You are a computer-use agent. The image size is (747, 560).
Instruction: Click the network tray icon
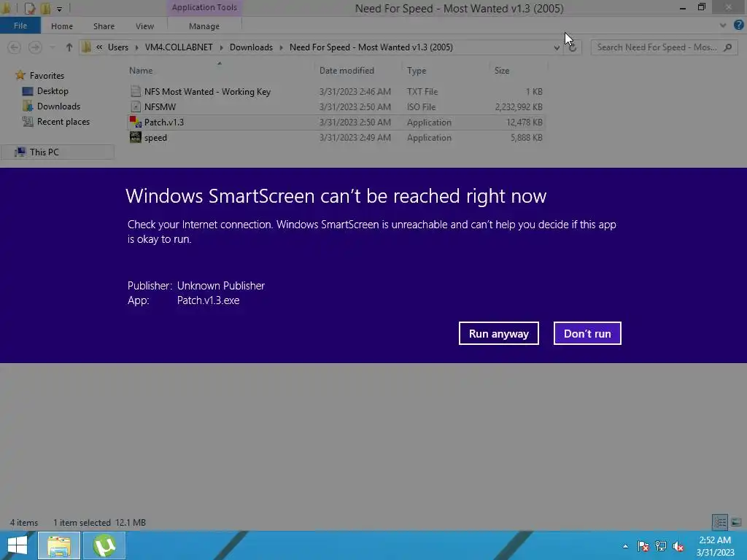(661, 546)
